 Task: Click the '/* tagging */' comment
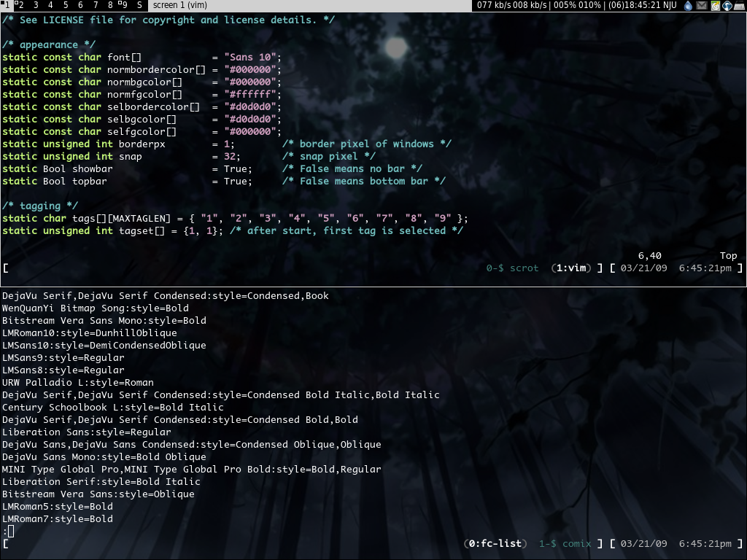[x=40, y=206]
